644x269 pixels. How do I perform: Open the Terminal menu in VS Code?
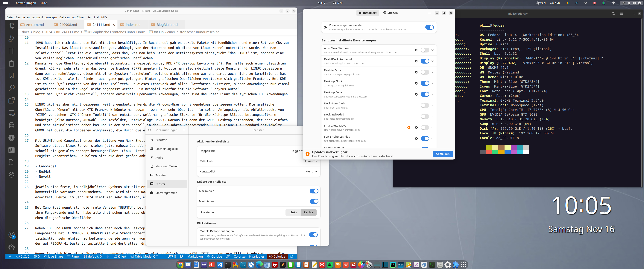93,17
